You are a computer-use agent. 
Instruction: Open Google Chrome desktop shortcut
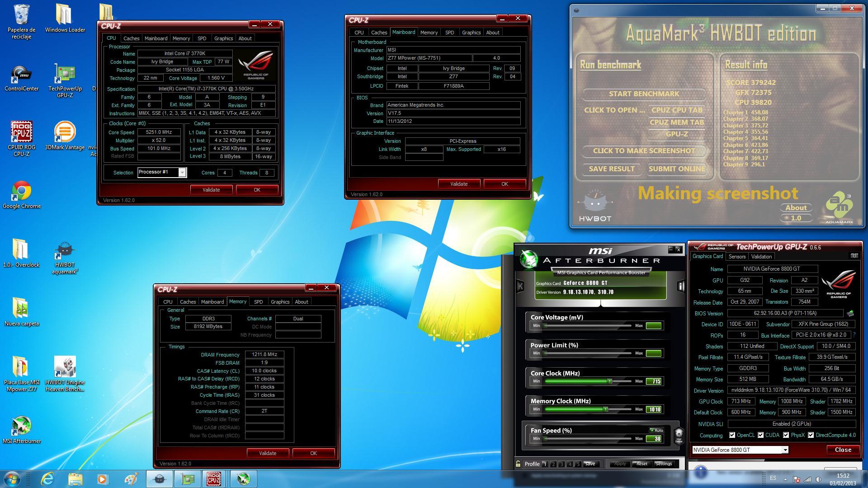[21, 195]
